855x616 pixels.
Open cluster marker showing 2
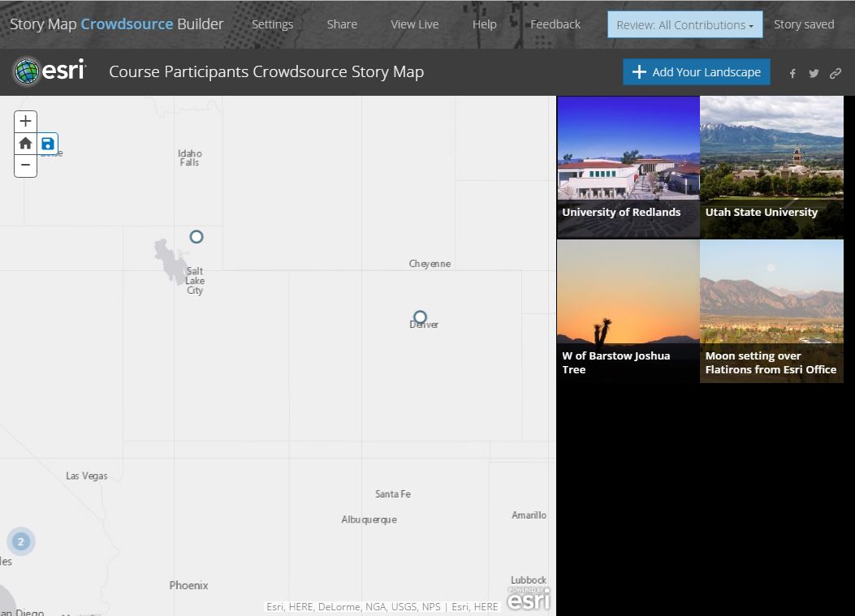click(21, 541)
